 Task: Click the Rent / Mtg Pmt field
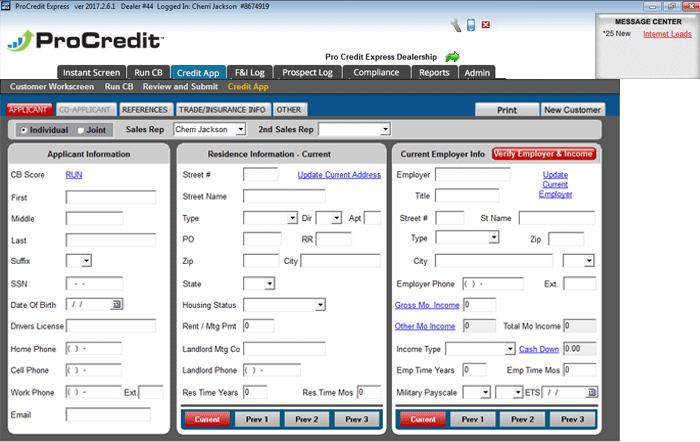coord(259,325)
